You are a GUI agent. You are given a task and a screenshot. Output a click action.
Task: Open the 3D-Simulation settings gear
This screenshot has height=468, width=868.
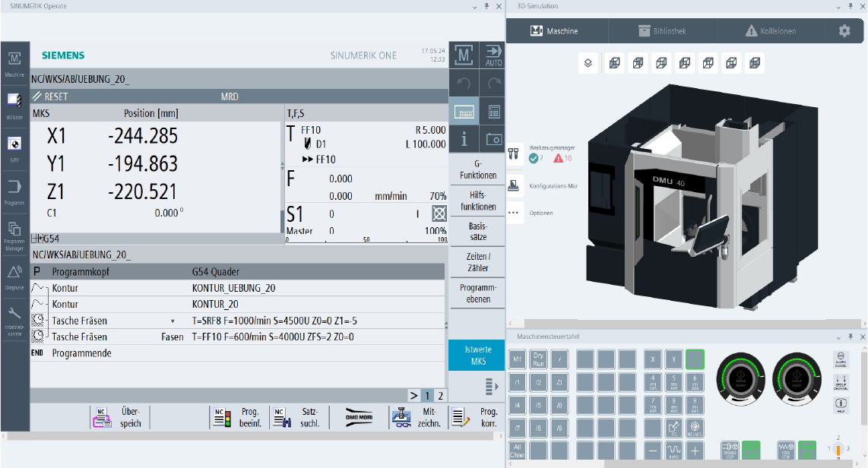[844, 31]
